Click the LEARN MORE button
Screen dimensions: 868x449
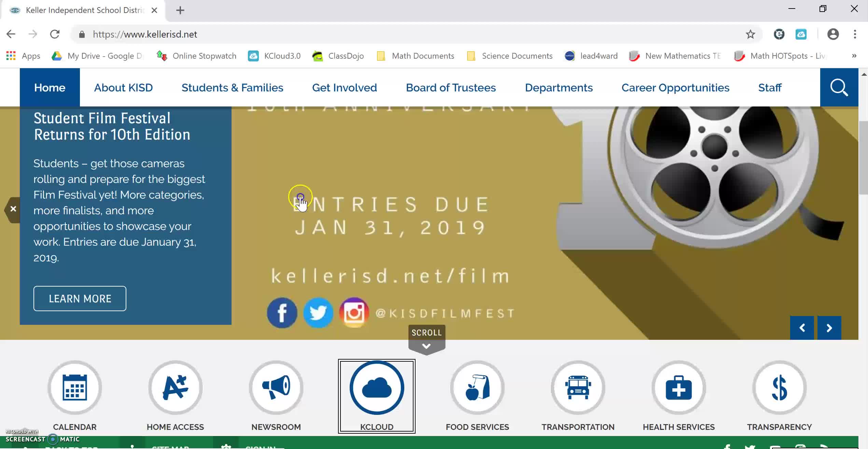pyautogui.click(x=80, y=299)
